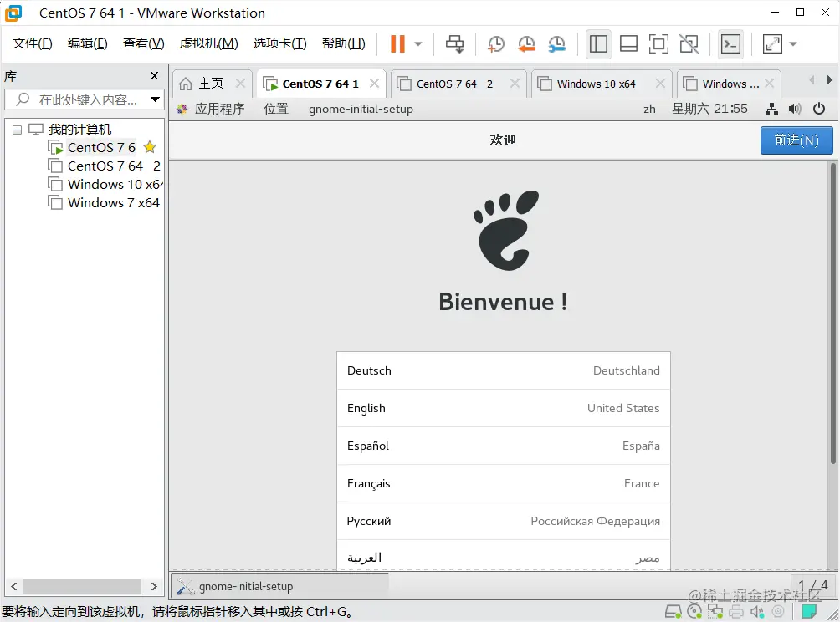840x622 pixels.
Task: Close the CentOS 7 64 1 tab
Action: coord(375,84)
